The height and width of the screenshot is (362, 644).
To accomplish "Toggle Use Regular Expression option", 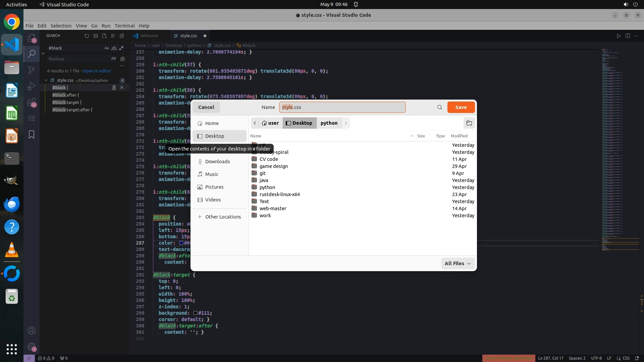I will pyautogui.click(x=121, y=48).
